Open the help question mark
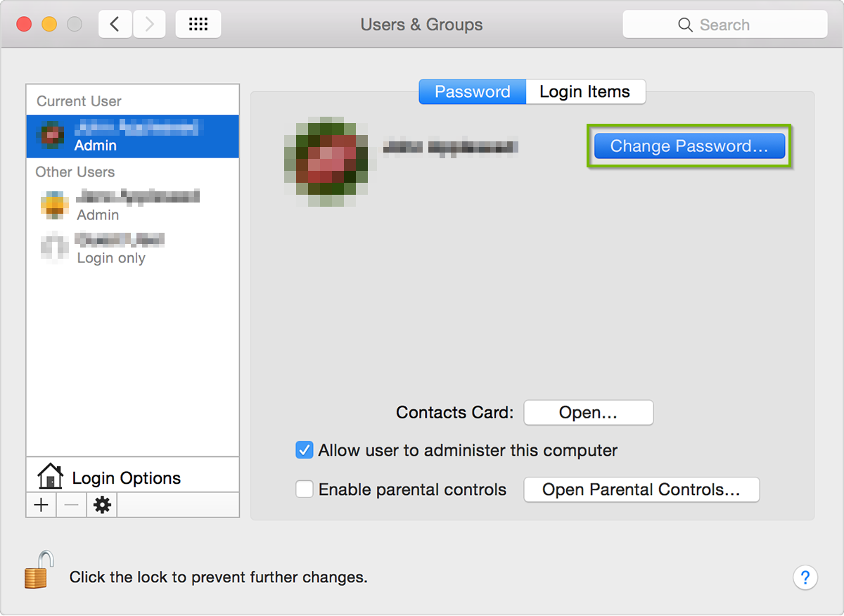 coord(805,577)
